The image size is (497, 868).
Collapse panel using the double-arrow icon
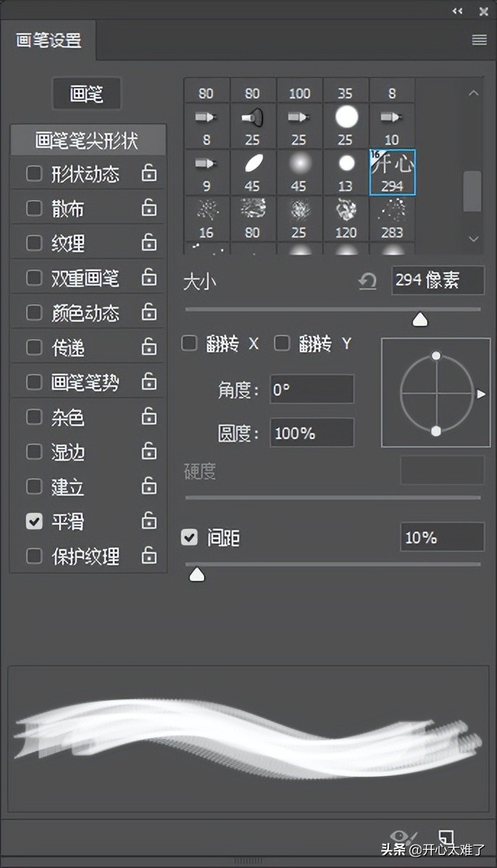[457, 11]
